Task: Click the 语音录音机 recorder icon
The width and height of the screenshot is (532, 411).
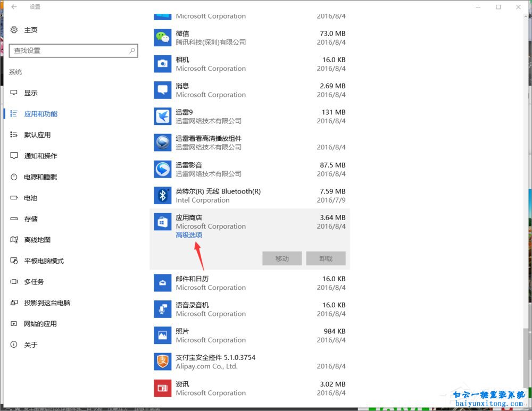Action: pos(162,309)
